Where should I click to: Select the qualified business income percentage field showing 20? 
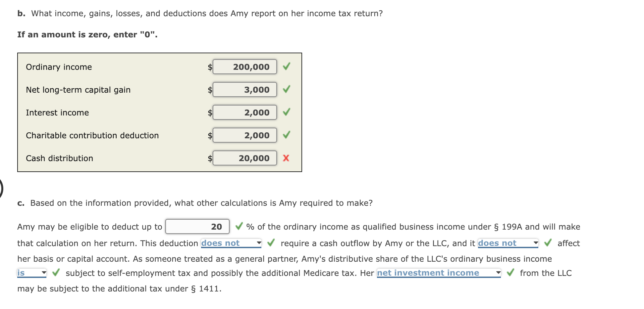197,227
